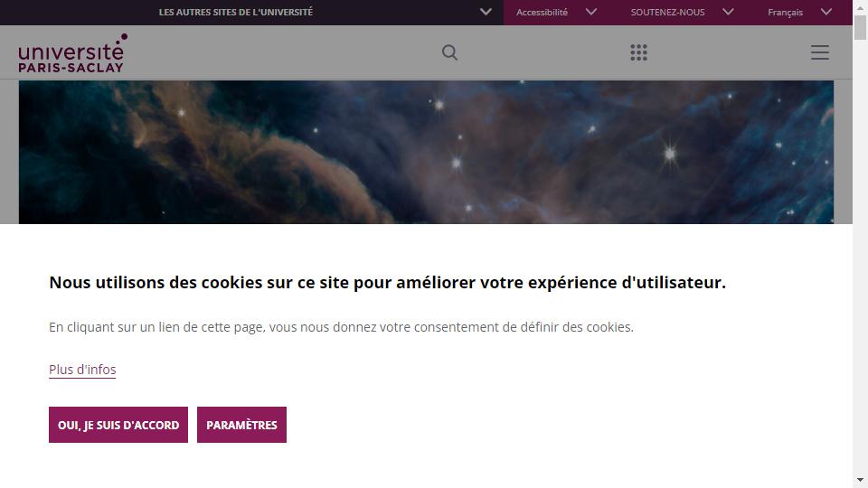Viewport: 868px width, 488px height.
Task: Open the SOUTENEZ-NOUS menu
Action: (667, 12)
